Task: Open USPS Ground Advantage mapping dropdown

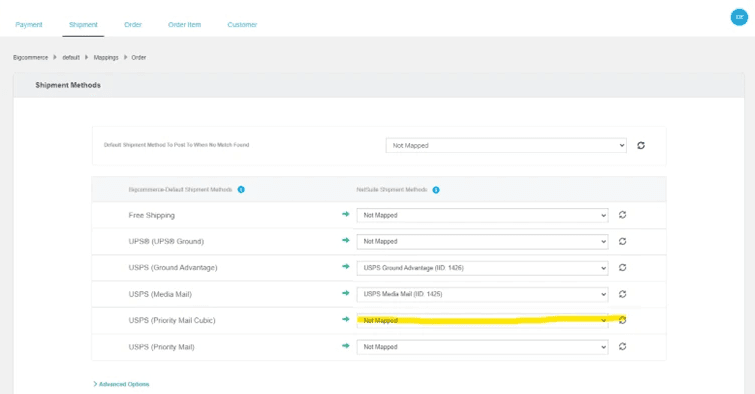Action: 482,268
